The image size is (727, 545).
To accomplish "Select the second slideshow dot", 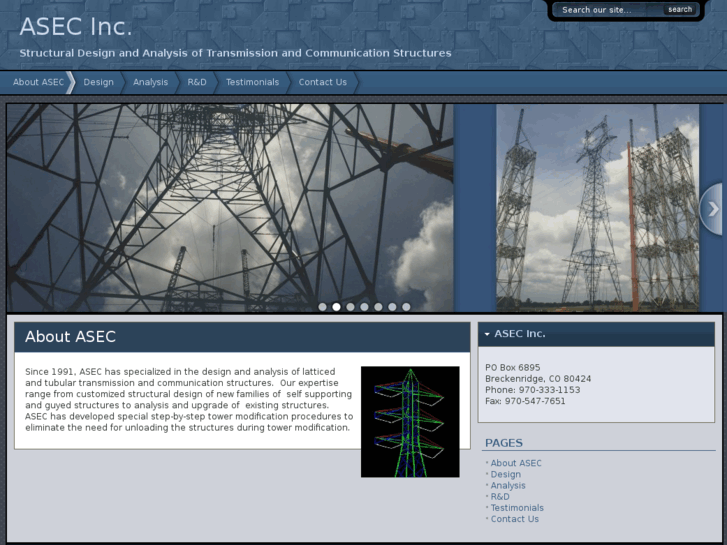I will [336, 307].
